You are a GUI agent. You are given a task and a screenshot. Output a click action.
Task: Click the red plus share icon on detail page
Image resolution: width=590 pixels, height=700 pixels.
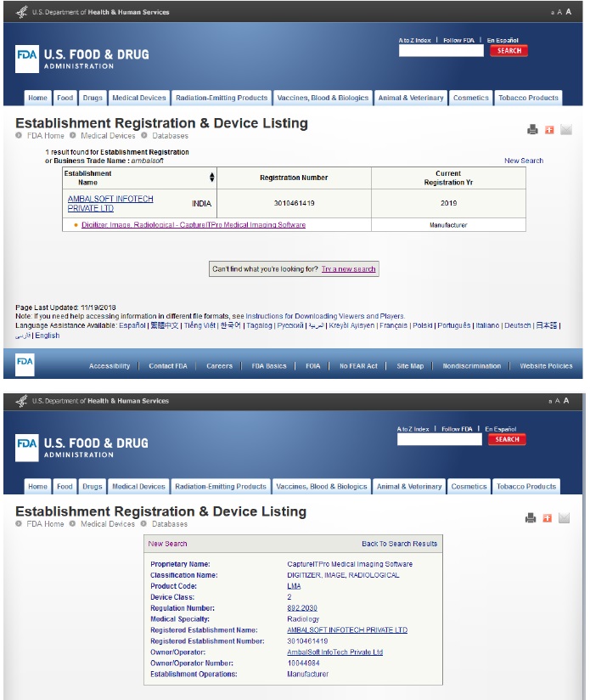pos(548,518)
